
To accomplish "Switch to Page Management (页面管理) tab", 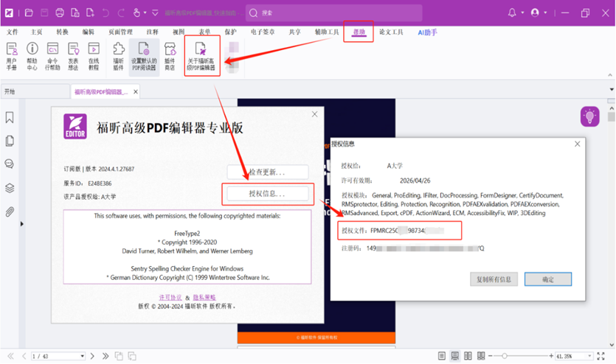I will click(120, 32).
